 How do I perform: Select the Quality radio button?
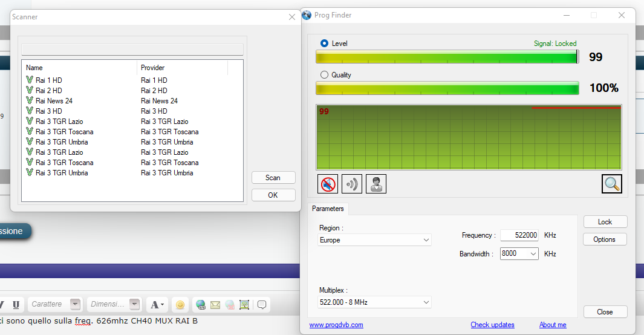click(325, 75)
